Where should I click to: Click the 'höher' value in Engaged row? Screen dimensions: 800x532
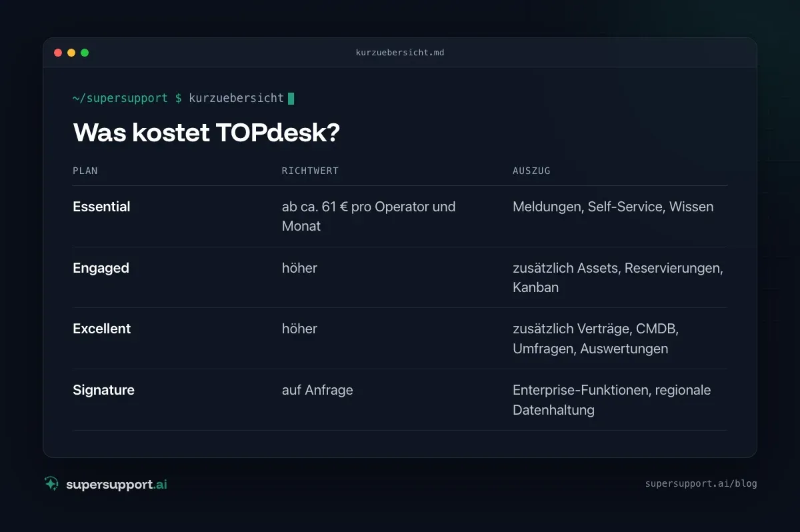(x=299, y=268)
